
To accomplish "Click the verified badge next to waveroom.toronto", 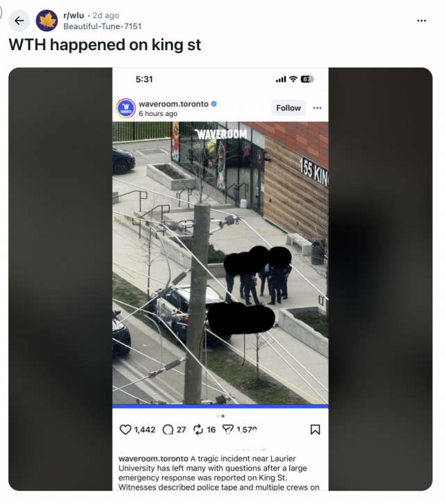I will coord(214,104).
